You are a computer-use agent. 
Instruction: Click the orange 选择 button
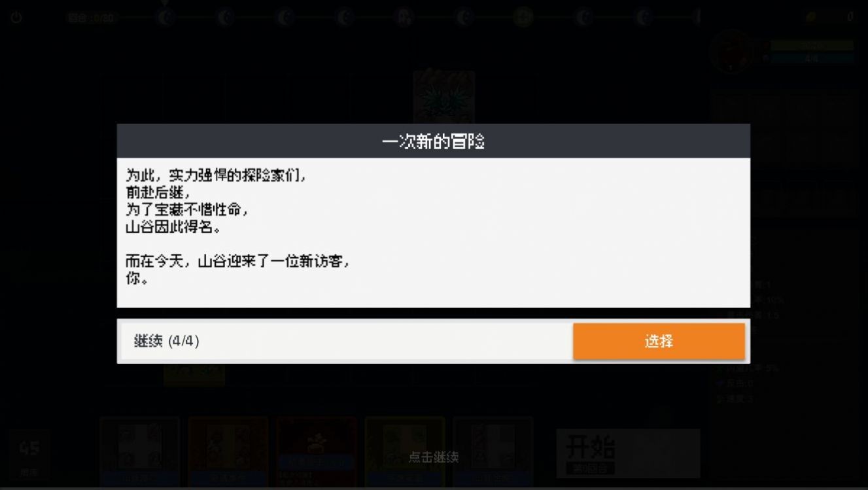pyautogui.click(x=659, y=341)
